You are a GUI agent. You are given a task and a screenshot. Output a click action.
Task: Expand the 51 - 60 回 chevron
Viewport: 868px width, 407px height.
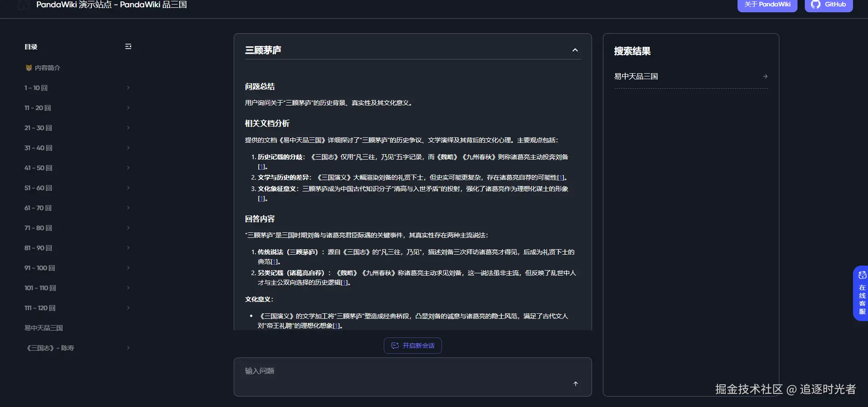(x=128, y=188)
